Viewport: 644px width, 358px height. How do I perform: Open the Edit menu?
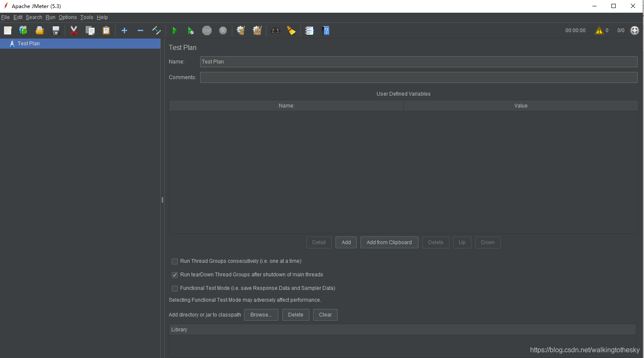(x=18, y=17)
